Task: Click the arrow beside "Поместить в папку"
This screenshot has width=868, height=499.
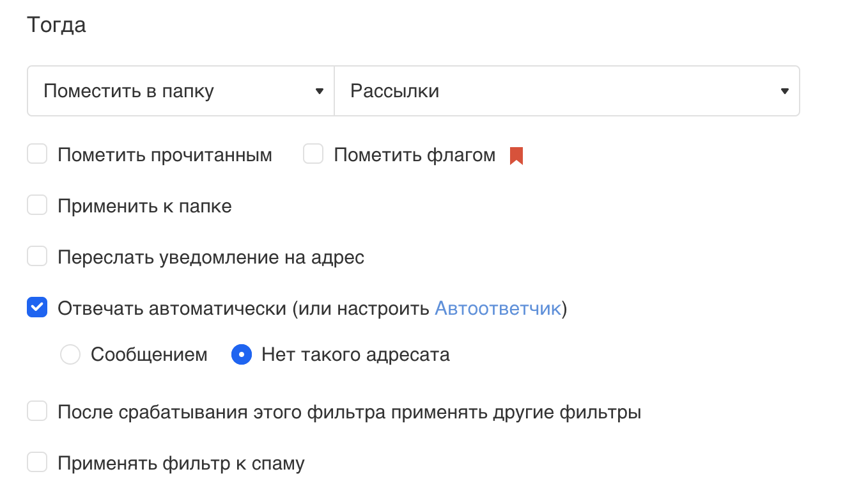Action: point(320,91)
